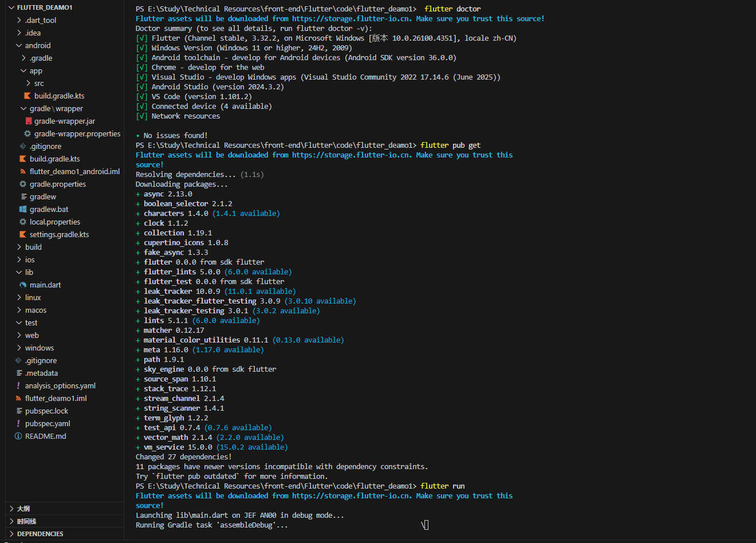Expand the web folder chevron
The height and width of the screenshot is (543, 756).
(x=19, y=335)
